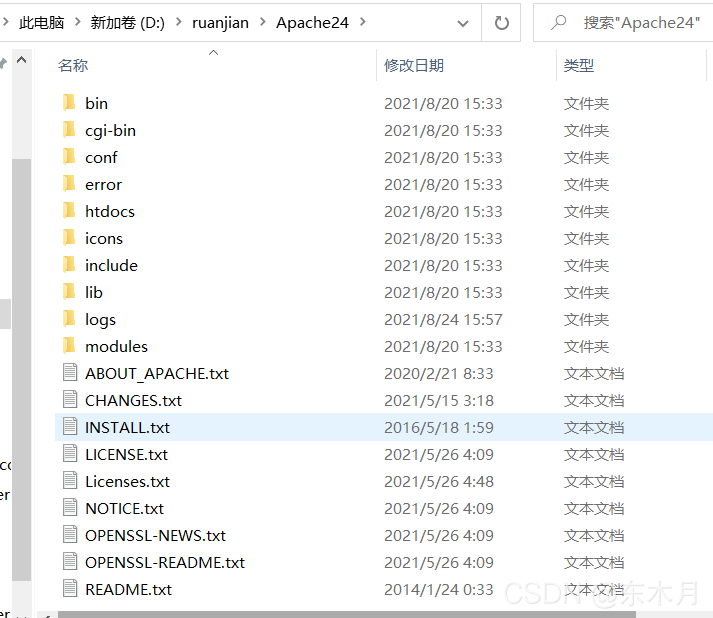Select the htdocs folder name

(x=110, y=211)
